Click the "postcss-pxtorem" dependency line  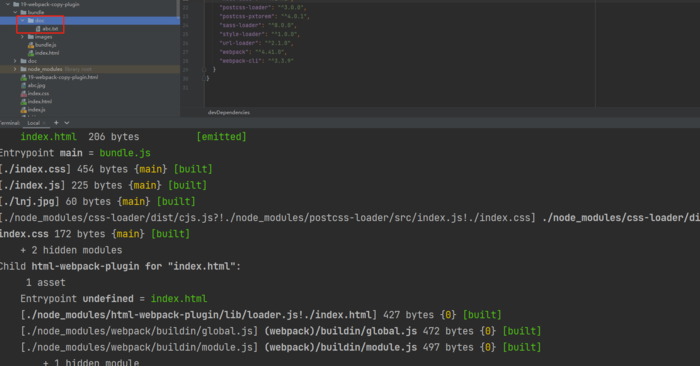[x=264, y=16]
